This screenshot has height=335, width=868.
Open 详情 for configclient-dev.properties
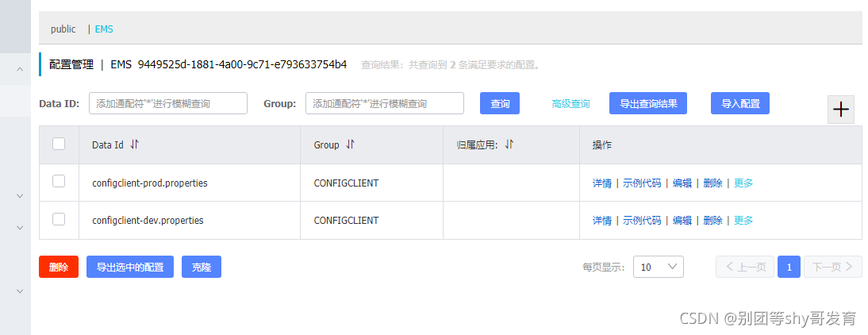pyautogui.click(x=601, y=221)
